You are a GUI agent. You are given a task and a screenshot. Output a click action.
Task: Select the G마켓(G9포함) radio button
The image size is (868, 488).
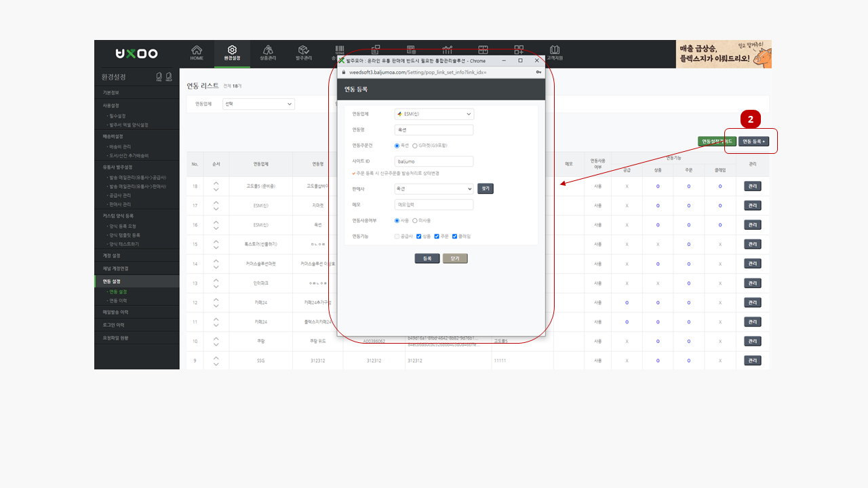tap(415, 146)
